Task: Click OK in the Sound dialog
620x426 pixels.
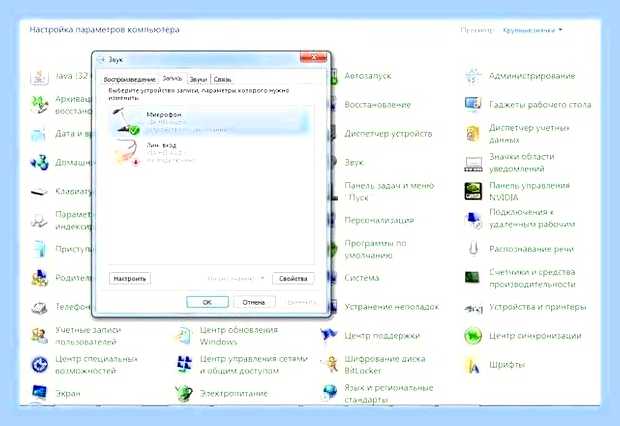Action: click(x=207, y=302)
